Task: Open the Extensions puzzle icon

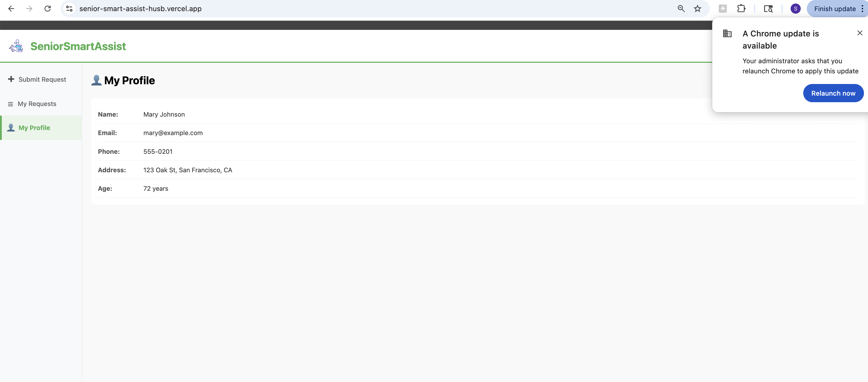Action: point(741,9)
